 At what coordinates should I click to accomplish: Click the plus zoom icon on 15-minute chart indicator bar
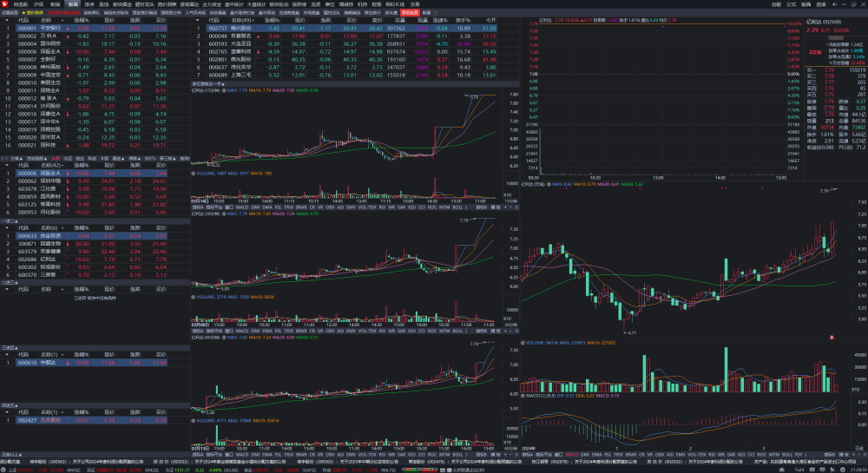coord(505,207)
